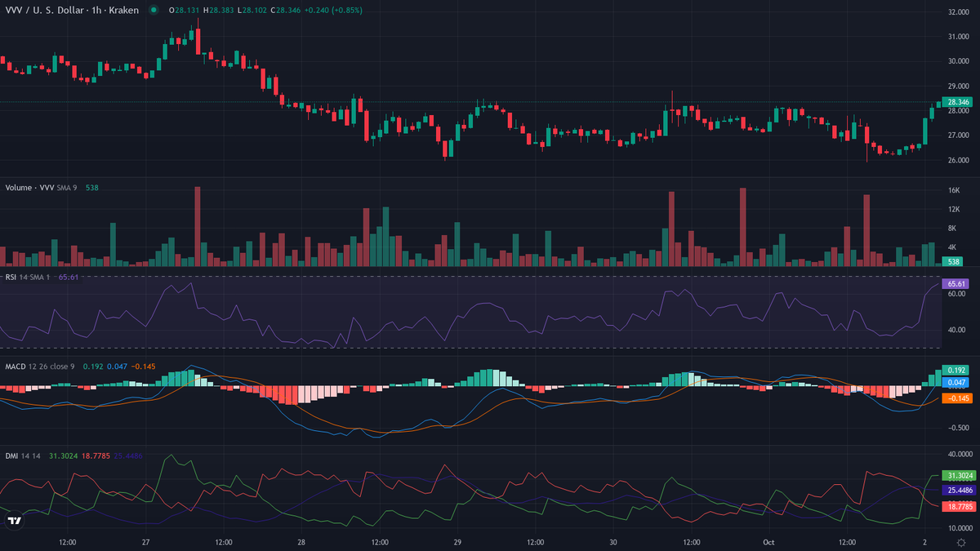980x551 pixels.
Task: Click the 31.000 price scale label
Action: [957, 37]
